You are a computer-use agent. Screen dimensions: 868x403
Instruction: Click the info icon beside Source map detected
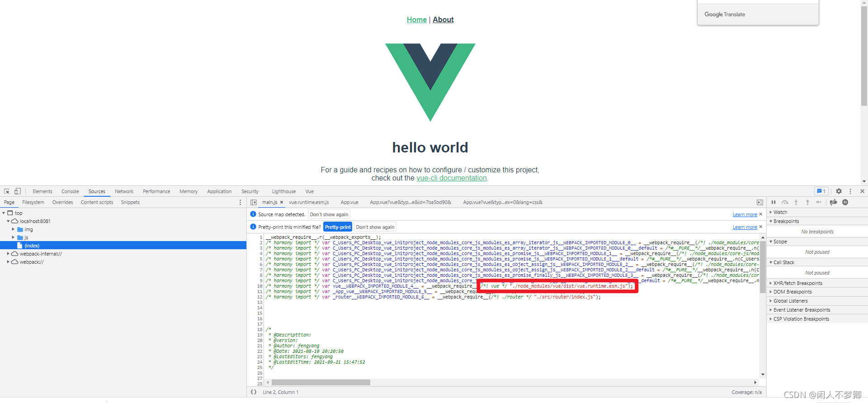[253, 214]
